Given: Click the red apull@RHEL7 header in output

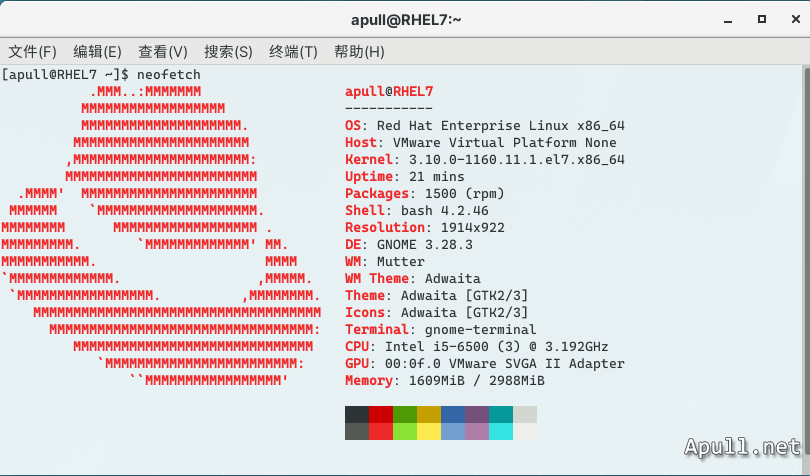Looking at the screenshot, I should coord(389,91).
